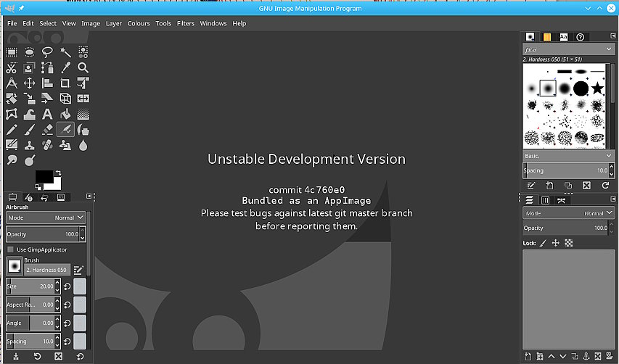Toggle the dynamics box beside Size
The image size is (619, 364).
[80, 286]
